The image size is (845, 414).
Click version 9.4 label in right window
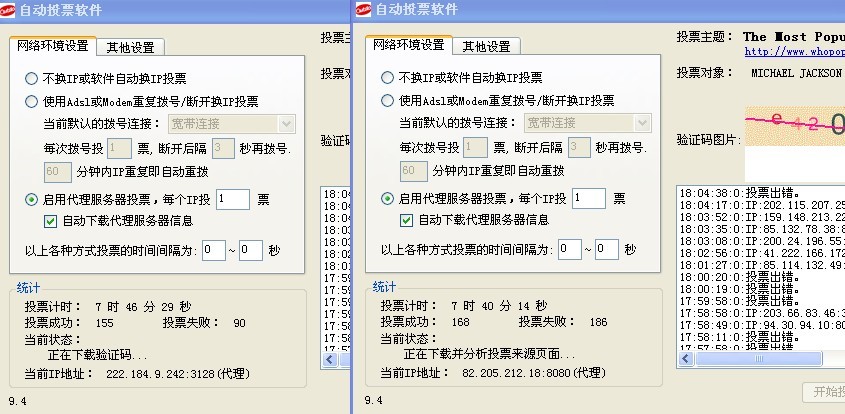(373, 400)
